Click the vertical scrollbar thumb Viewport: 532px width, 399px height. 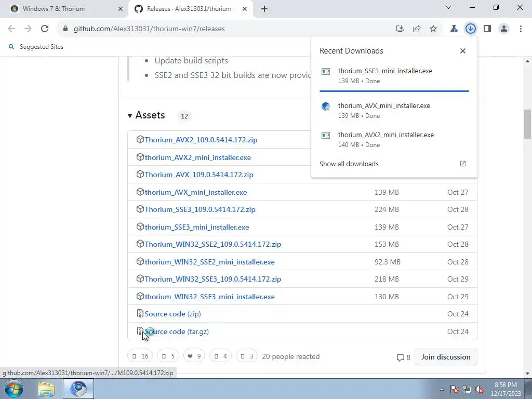[x=528, y=124]
